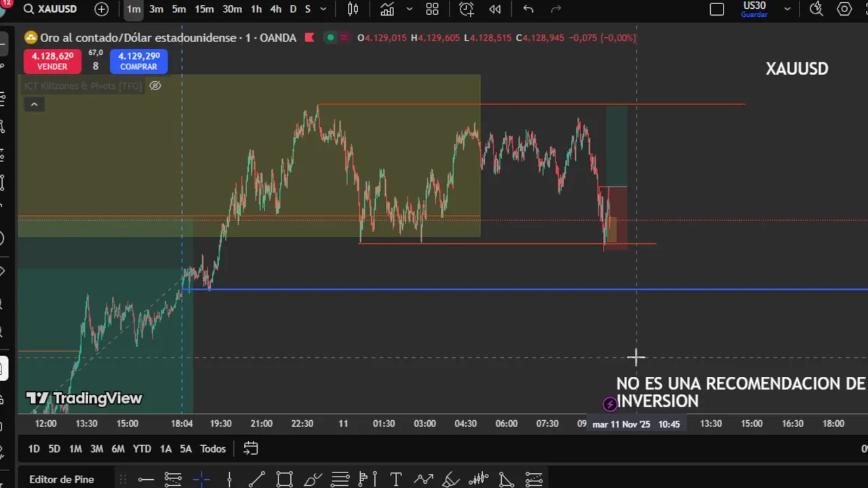
Task: Create an alert with the clock icon
Action: (x=467, y=9)
